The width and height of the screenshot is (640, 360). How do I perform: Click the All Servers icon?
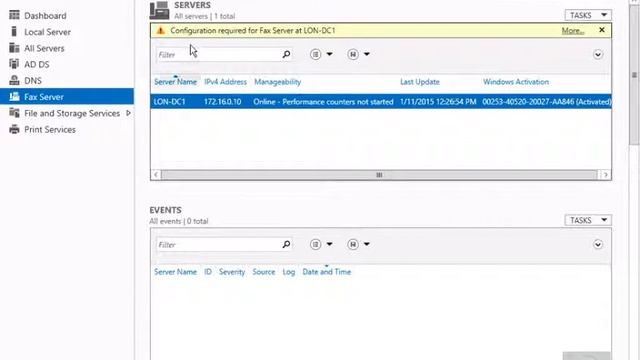14,48
